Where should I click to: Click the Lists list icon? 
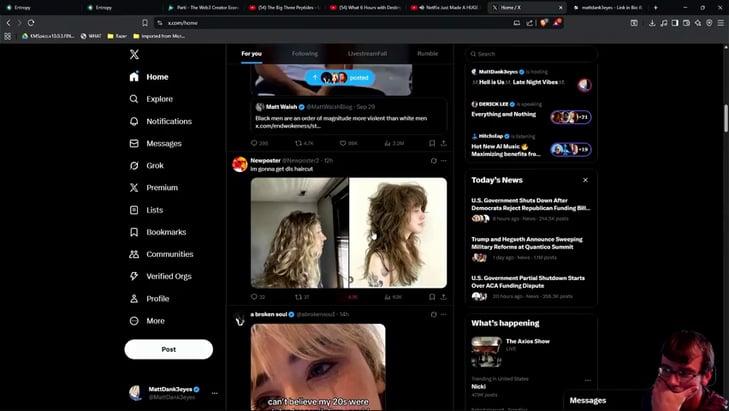pos(134,210)
